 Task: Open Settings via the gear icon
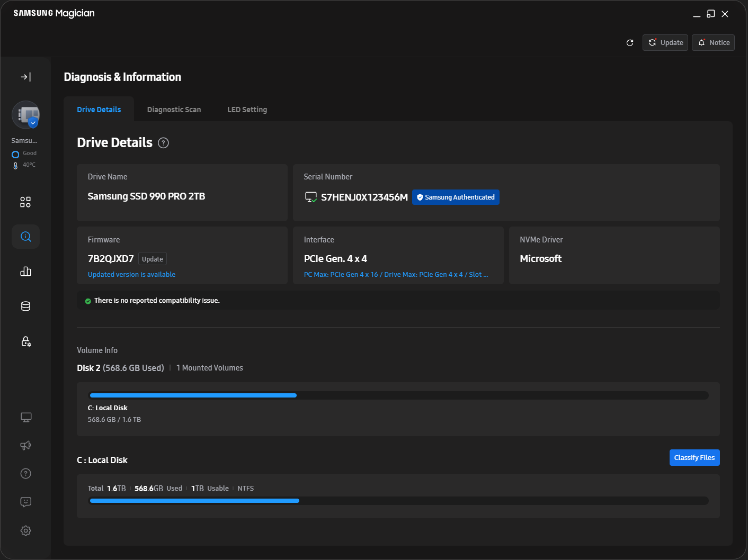[25, 530]
